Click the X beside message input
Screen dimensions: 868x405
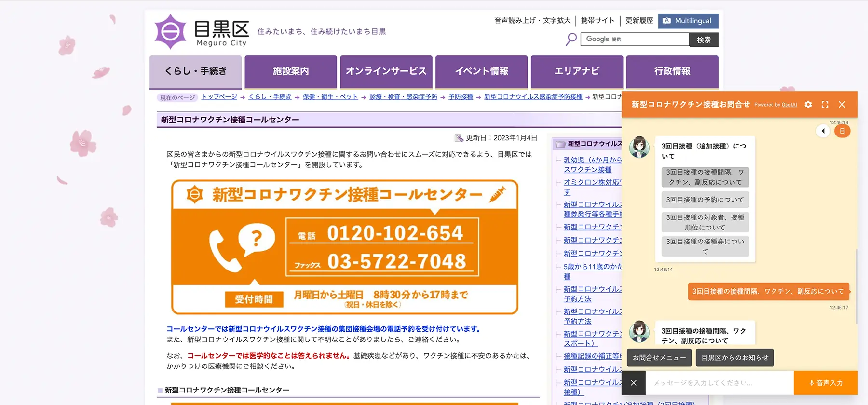point(634,383)
